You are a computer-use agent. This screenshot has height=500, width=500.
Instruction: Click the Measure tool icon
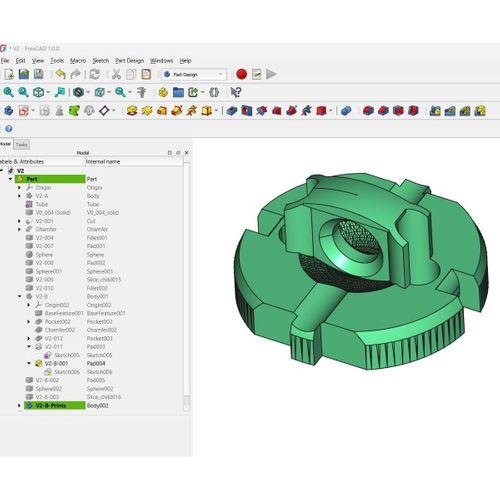click(141, 92)
